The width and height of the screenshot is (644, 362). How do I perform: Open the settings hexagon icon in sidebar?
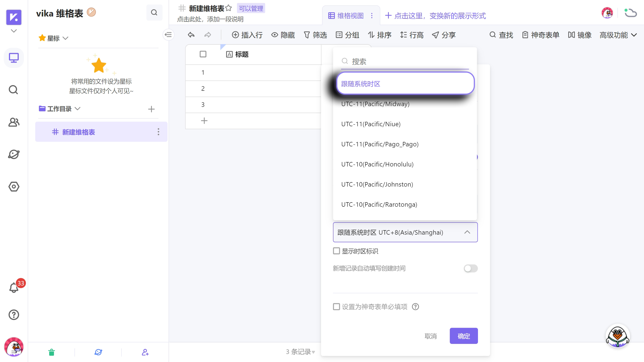[x=14, y=187]
